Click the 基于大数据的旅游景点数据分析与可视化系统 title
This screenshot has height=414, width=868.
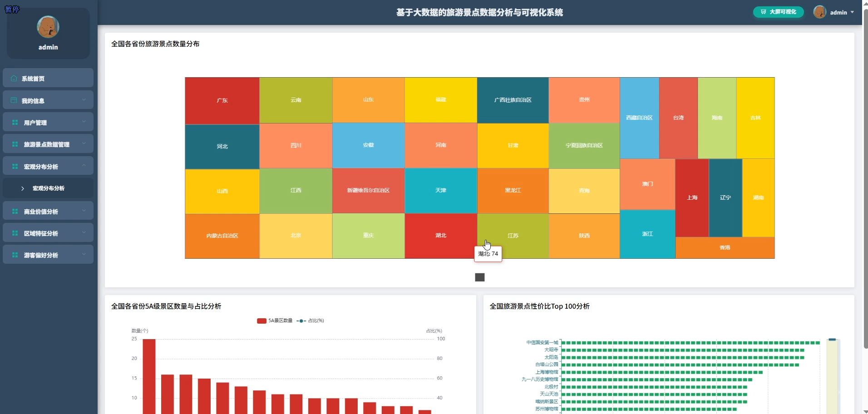pyautogui.click(x=479, y=13)
